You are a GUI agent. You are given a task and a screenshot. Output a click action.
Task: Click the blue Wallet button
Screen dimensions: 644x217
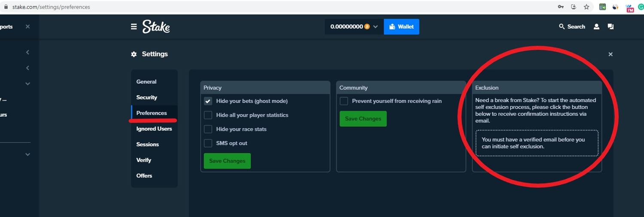(401, 27)
